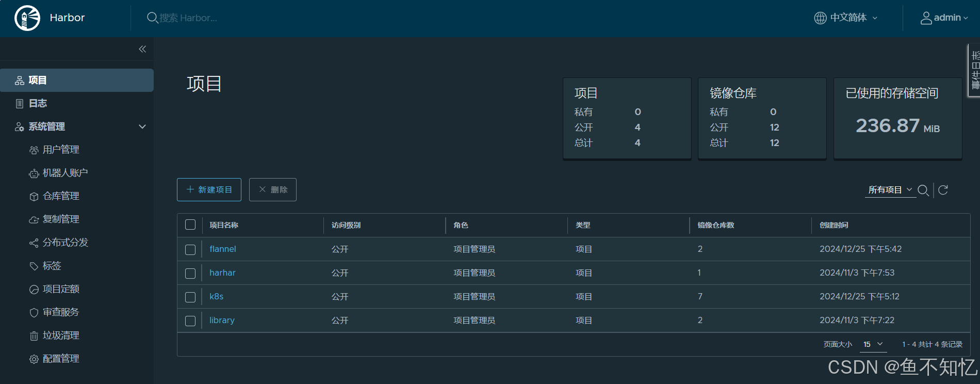Click the 机器人账户 robot icon

point(34,173)
